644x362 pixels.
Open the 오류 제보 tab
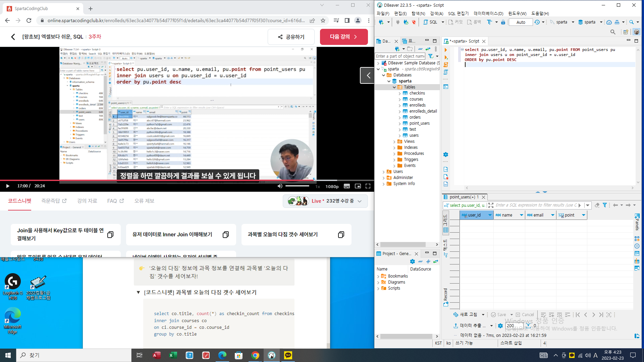(x=144, y=201)
